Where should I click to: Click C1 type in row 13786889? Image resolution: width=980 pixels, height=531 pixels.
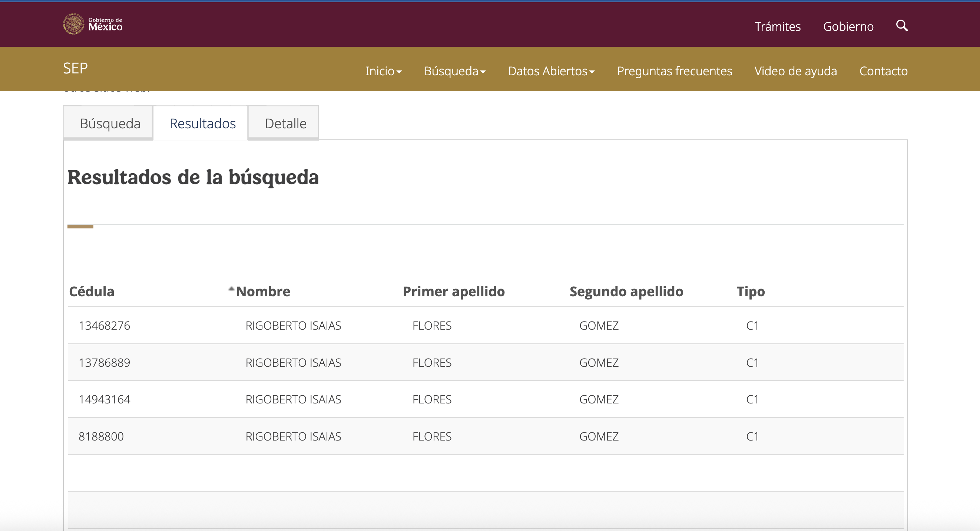[x=752, y=362]
